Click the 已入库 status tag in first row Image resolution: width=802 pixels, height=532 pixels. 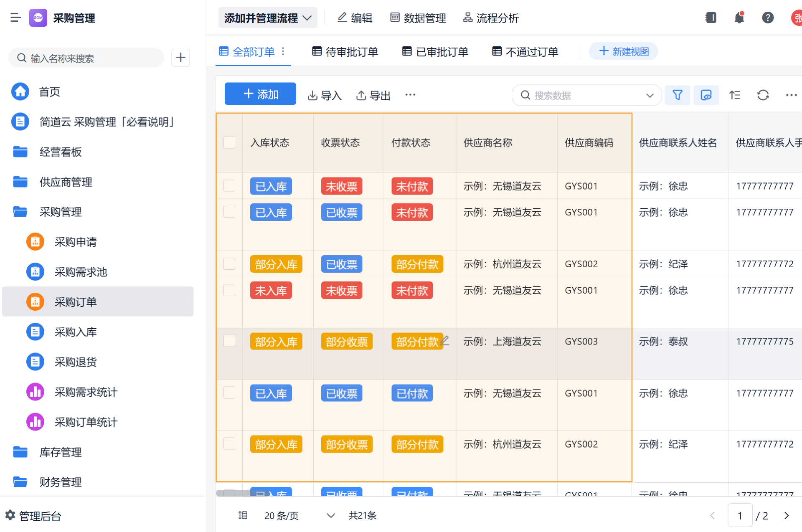(x=271, y=186)
